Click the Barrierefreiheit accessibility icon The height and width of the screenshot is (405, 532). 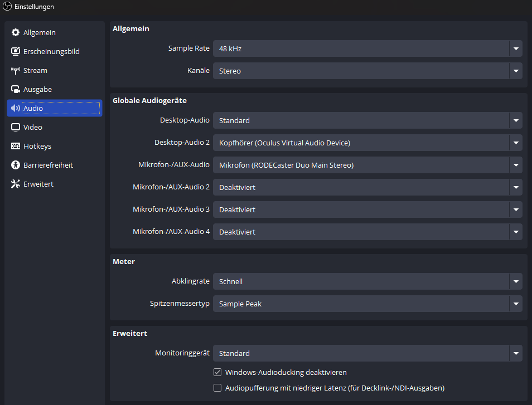pos(16,165)
